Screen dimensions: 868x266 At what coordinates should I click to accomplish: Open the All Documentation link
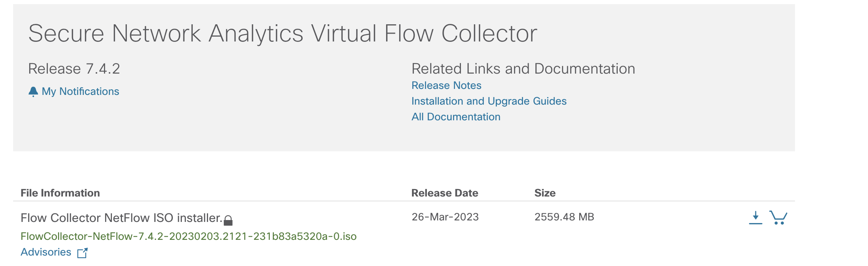456,117
